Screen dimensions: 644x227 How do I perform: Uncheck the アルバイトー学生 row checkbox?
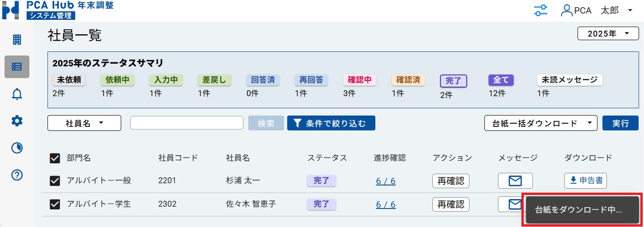point(55,204)
